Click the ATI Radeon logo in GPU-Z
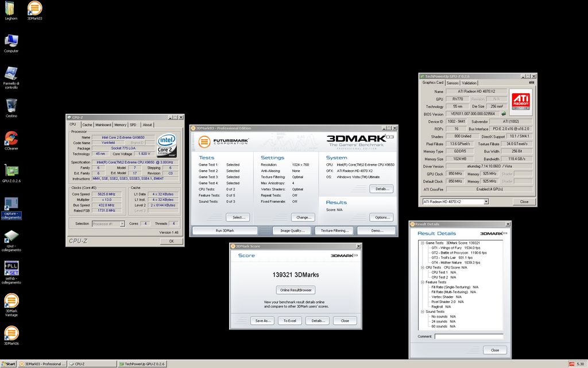 521,101
